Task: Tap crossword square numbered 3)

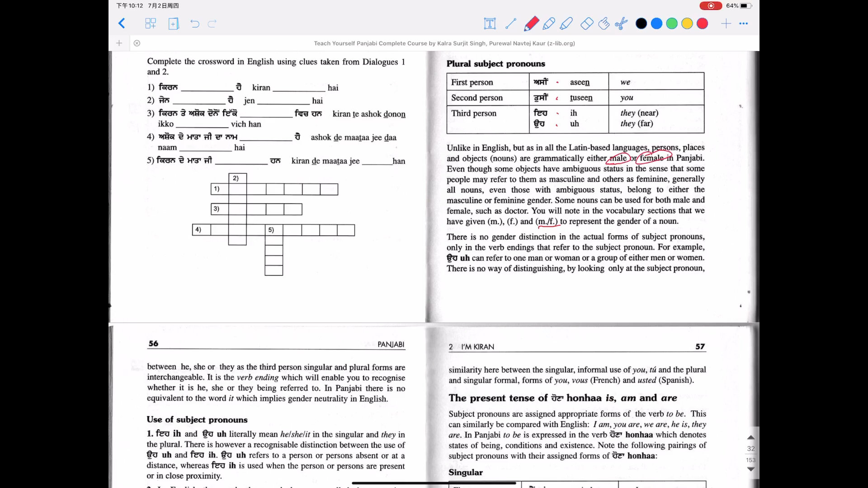Action: click(x=220, y=209)
